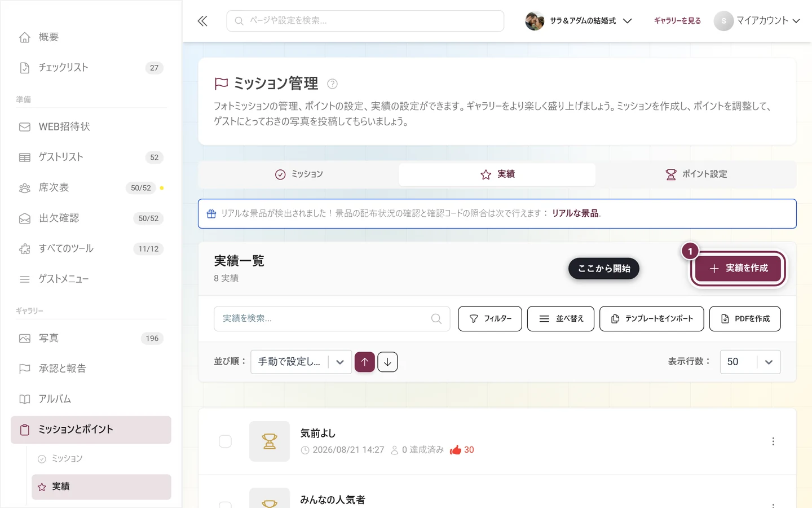Image resolution: width=812 pixels, height=508 pixels.
Task: Open チェックリスト in the sidebar
Action: click(91, 68)
